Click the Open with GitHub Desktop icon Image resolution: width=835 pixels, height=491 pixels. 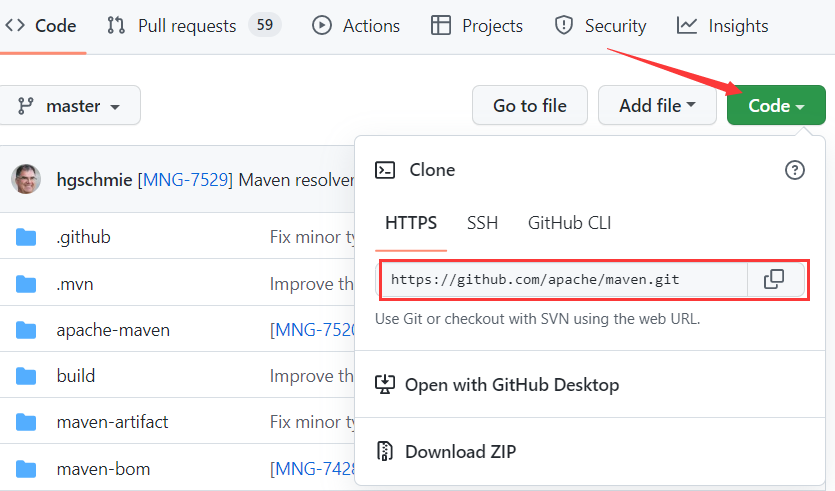click(385, 385)
